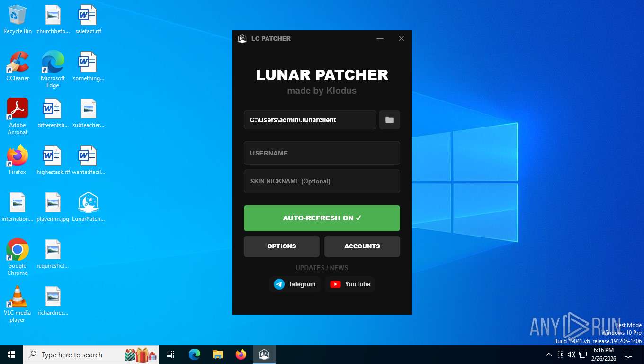Image resolution: width=644 pixels, height=364 pixels.
Task: Open the Windows Start menu
Action: click(x=11, y=355)
